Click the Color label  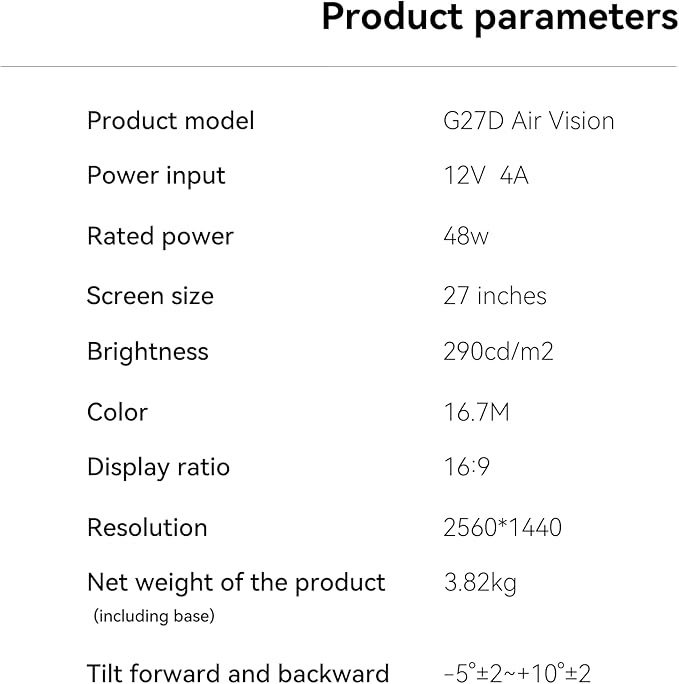pos(117,412)
